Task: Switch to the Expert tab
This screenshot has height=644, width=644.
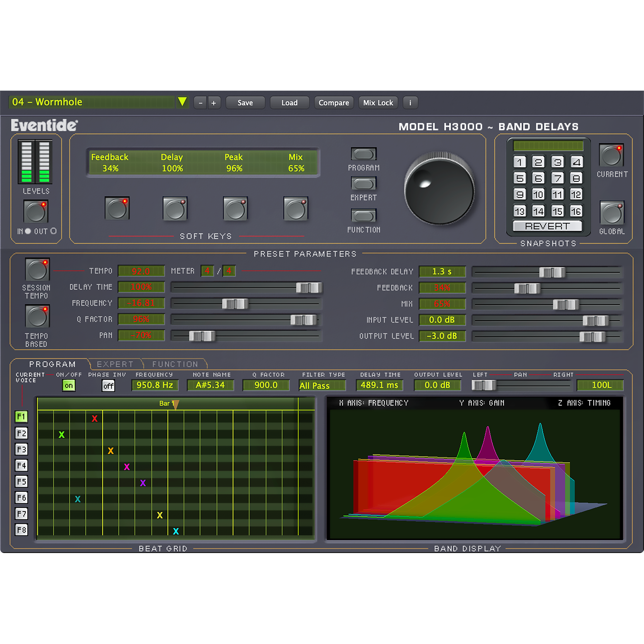Action: click(115, 364)
